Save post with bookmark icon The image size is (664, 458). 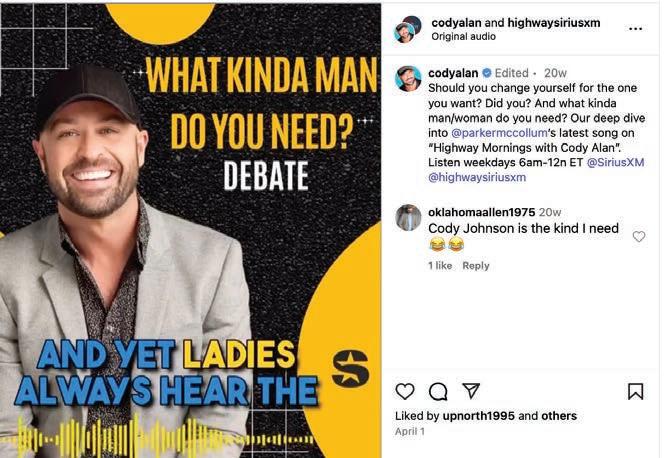[x=635, y=392]
